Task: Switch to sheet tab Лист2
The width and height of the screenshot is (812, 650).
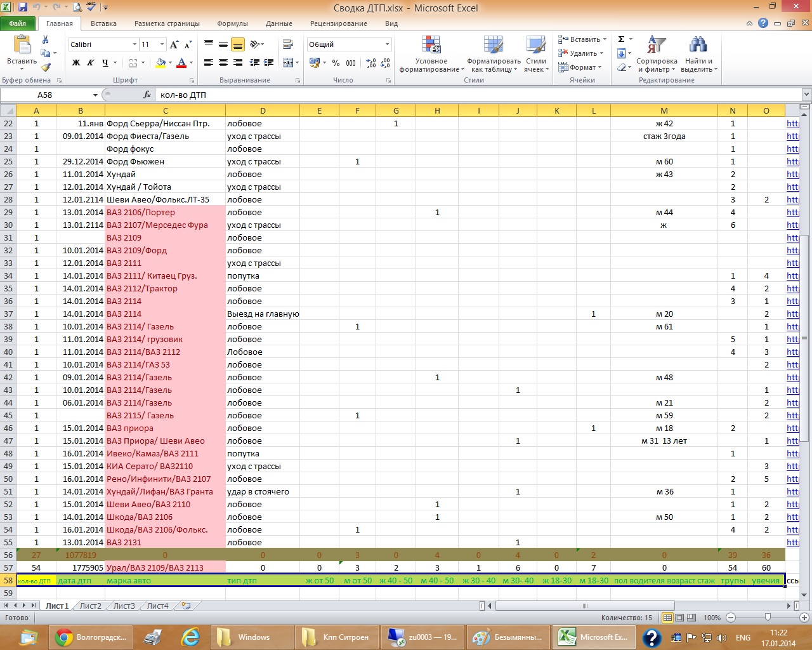Action: tap(90, 606)
